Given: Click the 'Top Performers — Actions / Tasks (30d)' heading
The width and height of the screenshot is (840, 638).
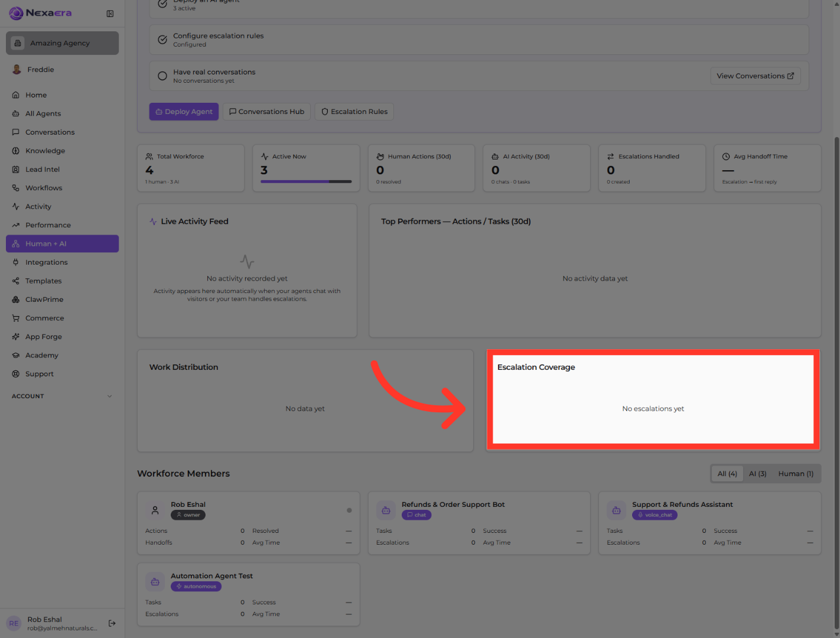Looking at the screenshot, I should 456,222.
